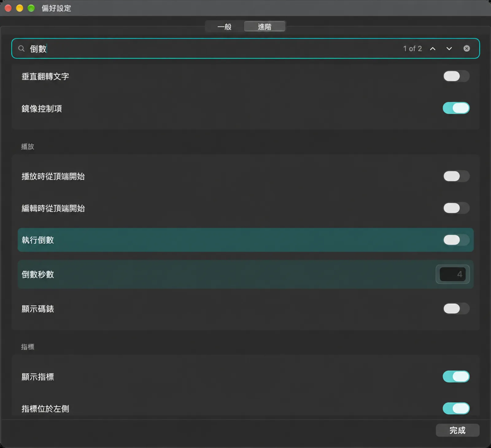Click the green zoom window button
This screenshot has width=491, height=448.
tap(31, 8)
